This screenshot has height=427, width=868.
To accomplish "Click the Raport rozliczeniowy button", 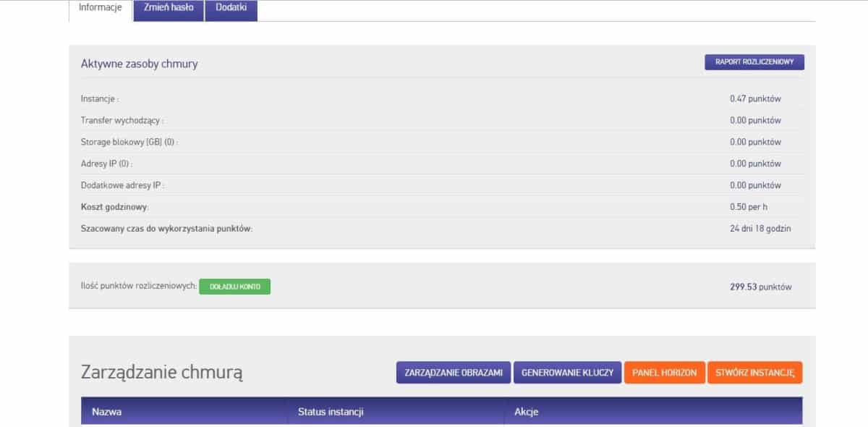I will 754,62.
